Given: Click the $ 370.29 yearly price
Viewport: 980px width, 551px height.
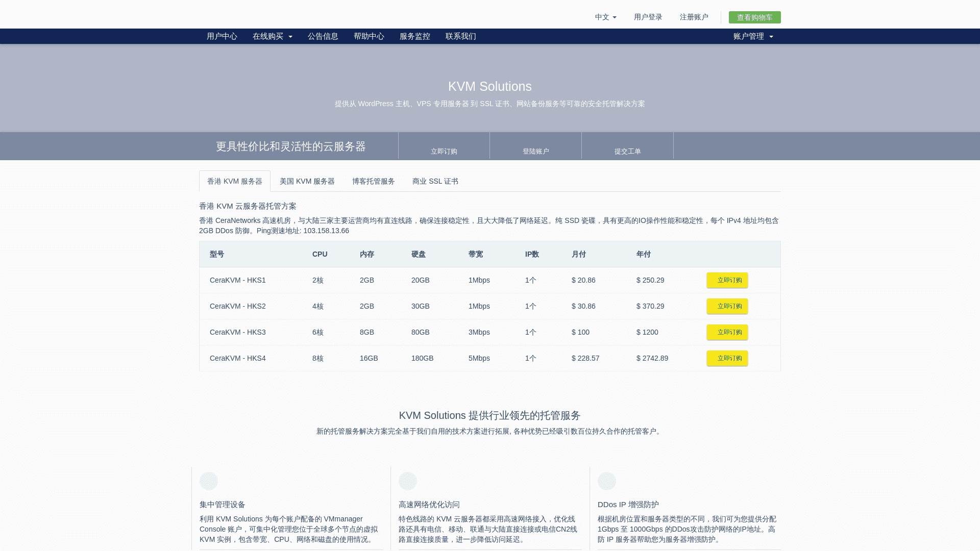Looking at the screenshot, I should tap(650, 306).
